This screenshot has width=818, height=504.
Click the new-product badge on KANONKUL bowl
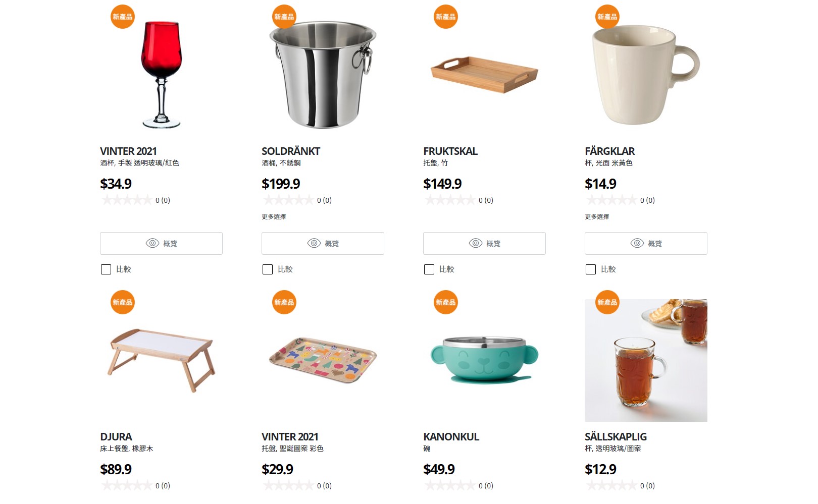coord(446,302)
